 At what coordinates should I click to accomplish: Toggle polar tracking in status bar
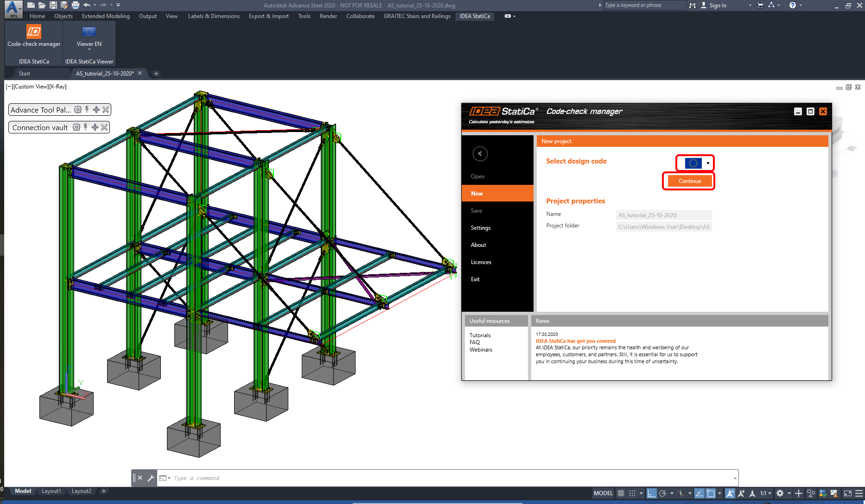pyautogui.click(x=663, y=493)
